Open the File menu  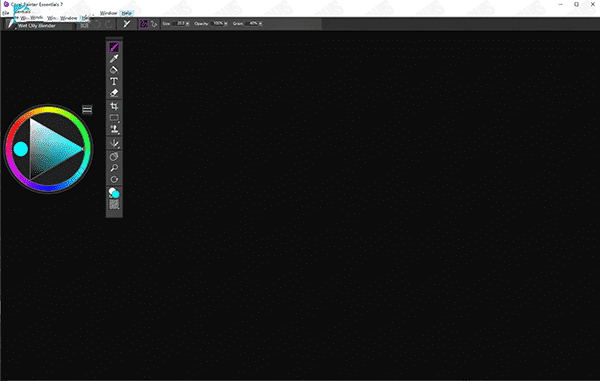(x=5, y=13)
